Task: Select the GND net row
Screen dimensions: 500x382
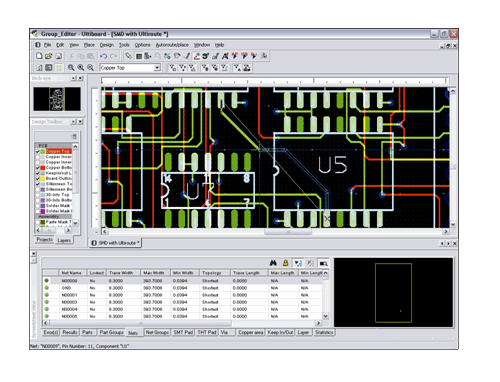Action: click(x=182, y=288)
